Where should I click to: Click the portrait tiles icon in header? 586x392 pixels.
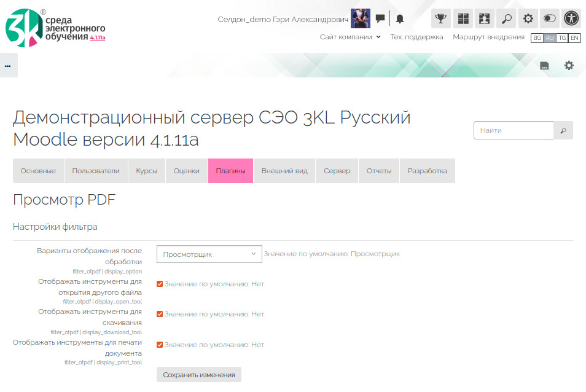pyautogui.click(x=485, y=18)
